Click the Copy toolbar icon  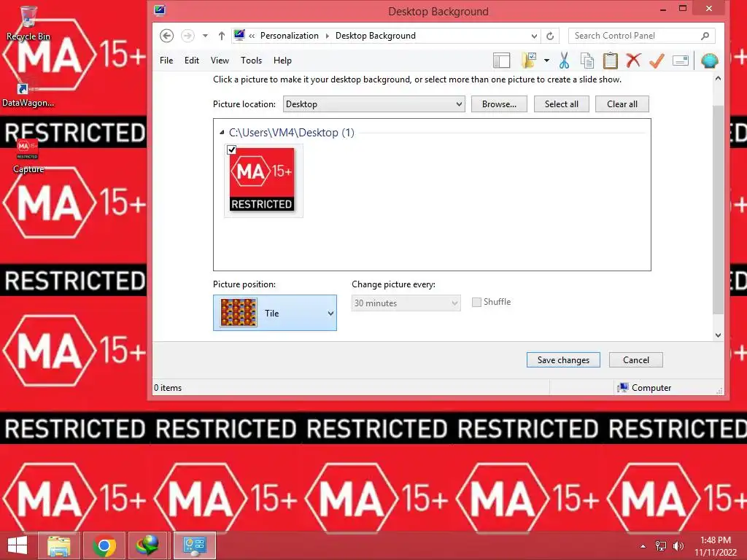point(587,61)
